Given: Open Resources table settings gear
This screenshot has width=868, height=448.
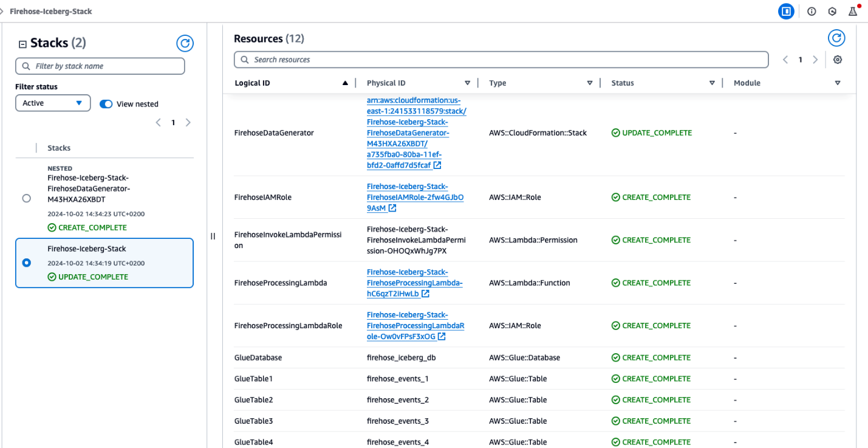Looking at the screenshot, I should (x=838, y=60).
